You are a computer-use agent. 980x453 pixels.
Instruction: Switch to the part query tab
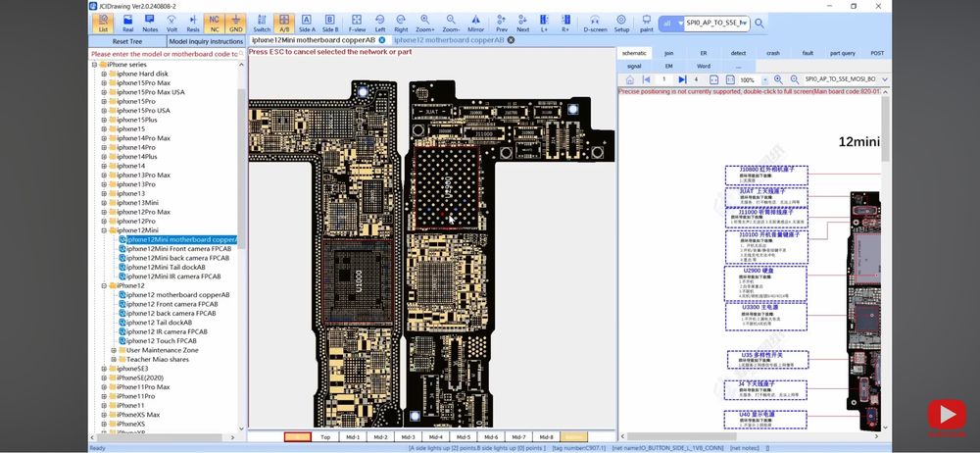[x=843, y=53]
